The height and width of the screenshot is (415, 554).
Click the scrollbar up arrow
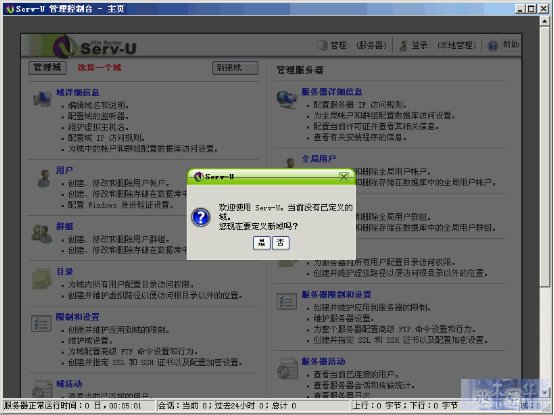(x=544, y=21)
